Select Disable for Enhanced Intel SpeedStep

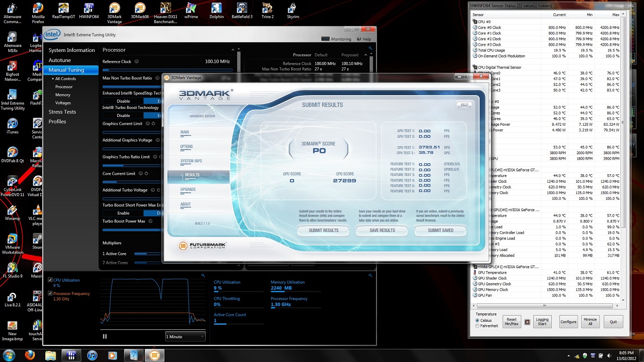tap(123, 101)
